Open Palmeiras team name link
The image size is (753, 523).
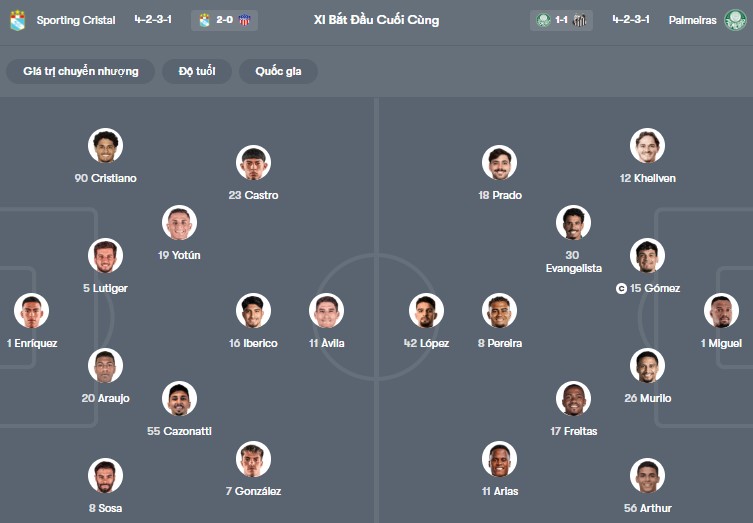point(692,20)
